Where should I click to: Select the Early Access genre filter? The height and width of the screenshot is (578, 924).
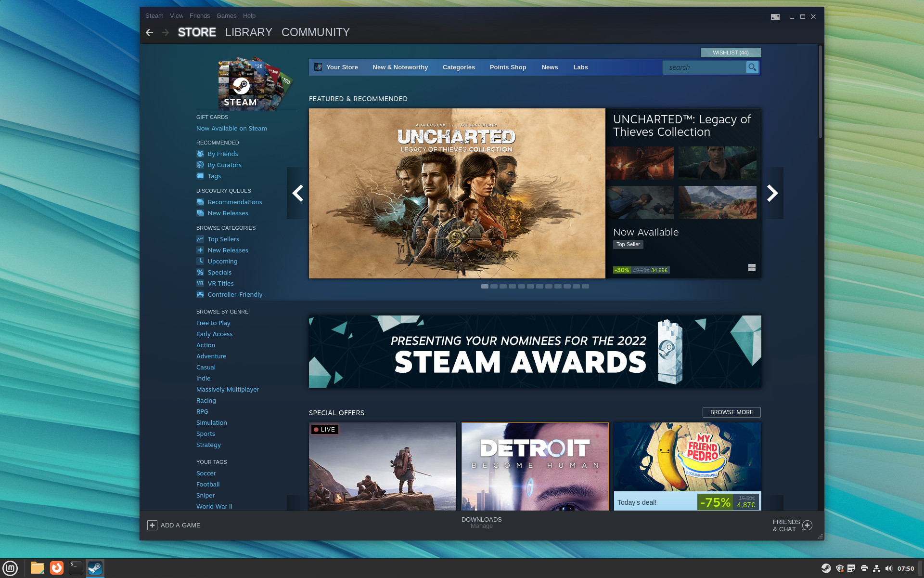point(214,334)
